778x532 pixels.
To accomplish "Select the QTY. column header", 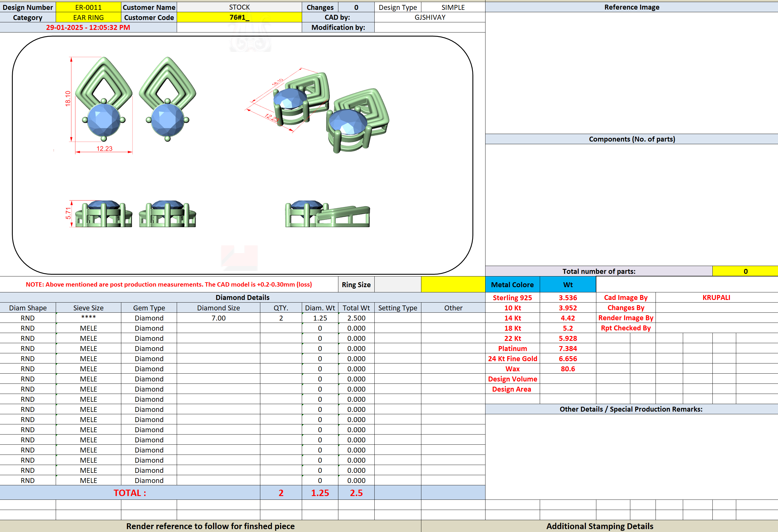I will (281, 308).
